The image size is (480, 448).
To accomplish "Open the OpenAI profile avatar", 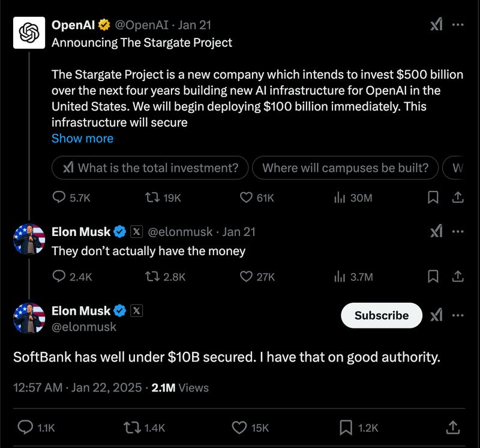I will pyautogui.click(x=29, y=32).
